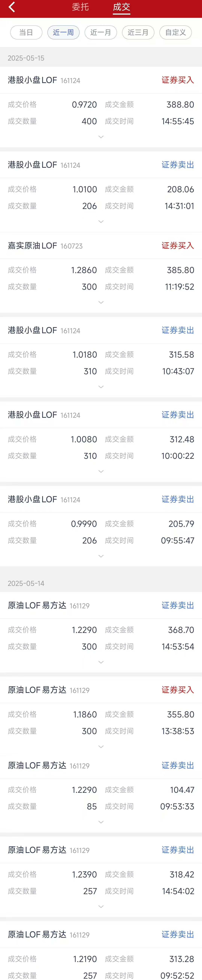Show details of the 13:38:53 buy trade
This screenshot has height=980, width=202.
click(101, 747)
